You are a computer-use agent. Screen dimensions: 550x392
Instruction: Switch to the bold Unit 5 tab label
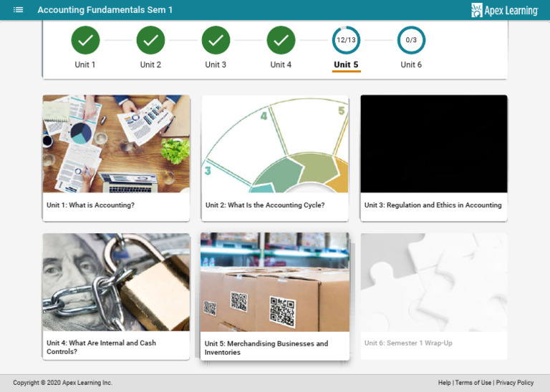(x=346, y=64)
